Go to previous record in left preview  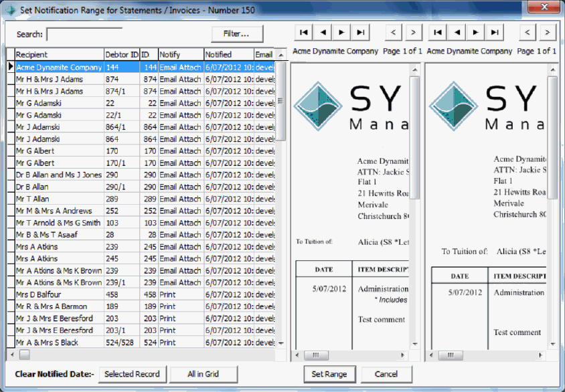[323, 33]
